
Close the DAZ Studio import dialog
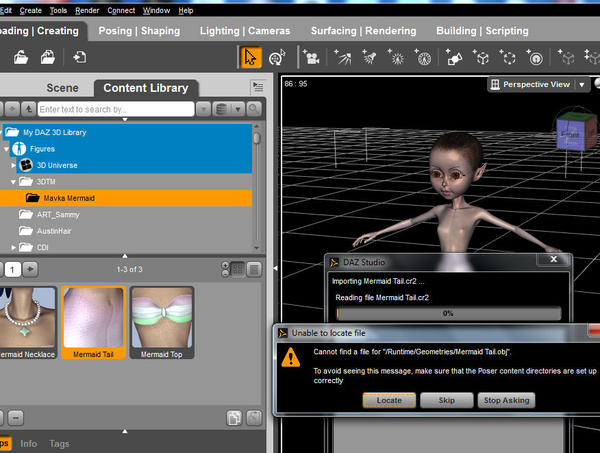[553, 259]
